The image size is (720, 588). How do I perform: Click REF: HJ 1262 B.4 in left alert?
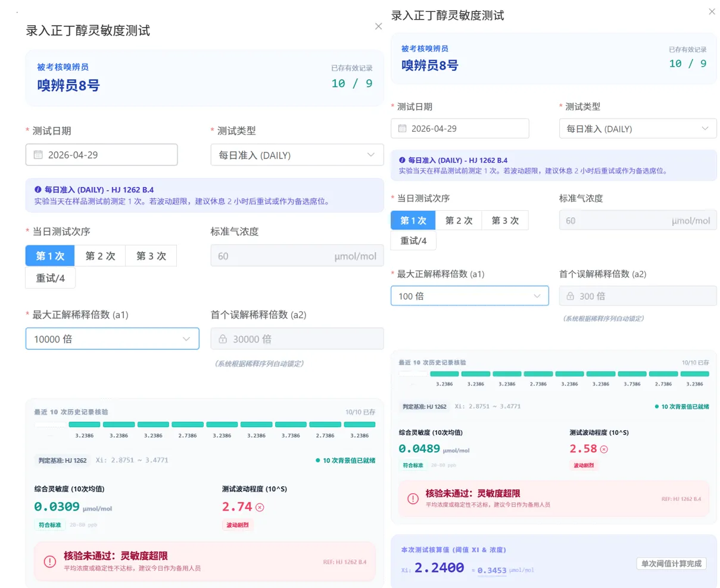tap(345, 562)
